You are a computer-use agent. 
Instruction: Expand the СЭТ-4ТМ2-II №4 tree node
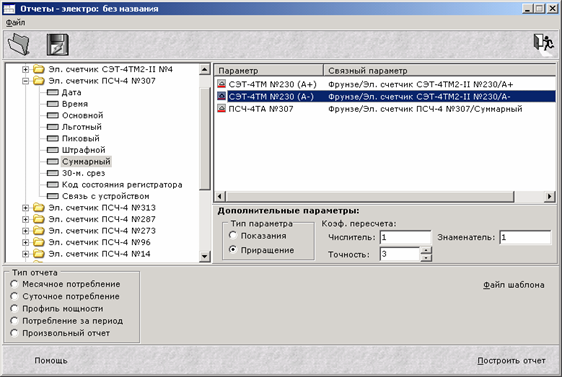[25, 69]
